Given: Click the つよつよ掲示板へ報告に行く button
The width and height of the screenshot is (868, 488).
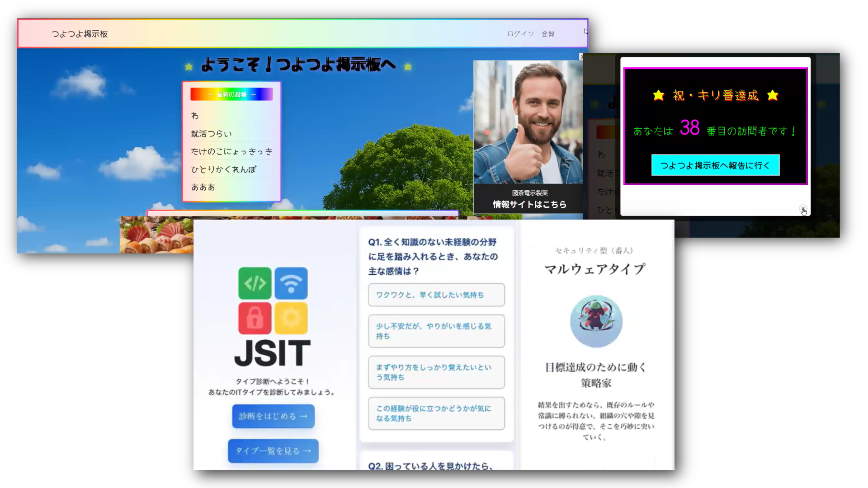Looking at the screenshot, I should 715,165.
